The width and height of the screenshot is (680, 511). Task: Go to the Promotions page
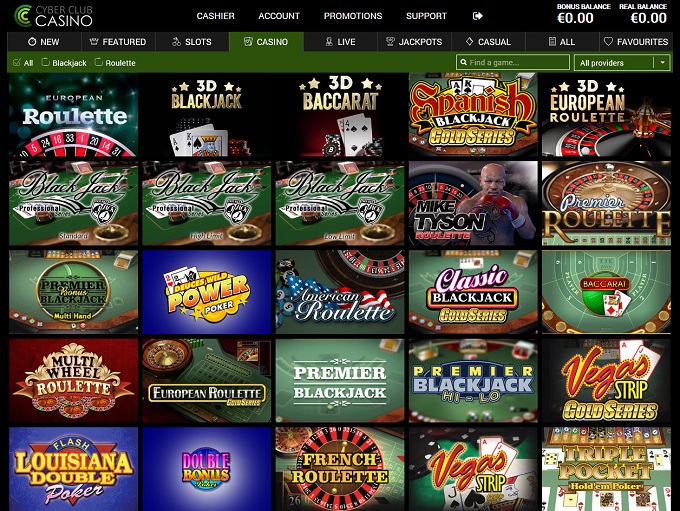353,16
